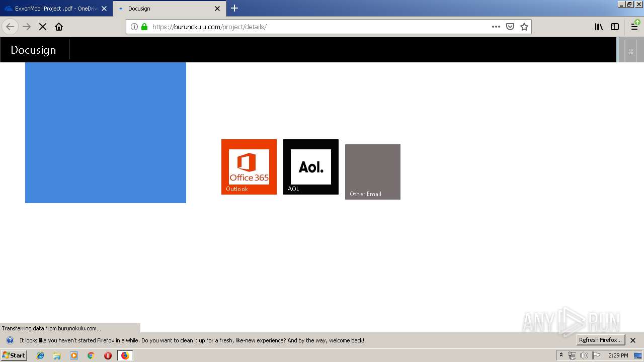Click the Docusign header title

point(33,50)
